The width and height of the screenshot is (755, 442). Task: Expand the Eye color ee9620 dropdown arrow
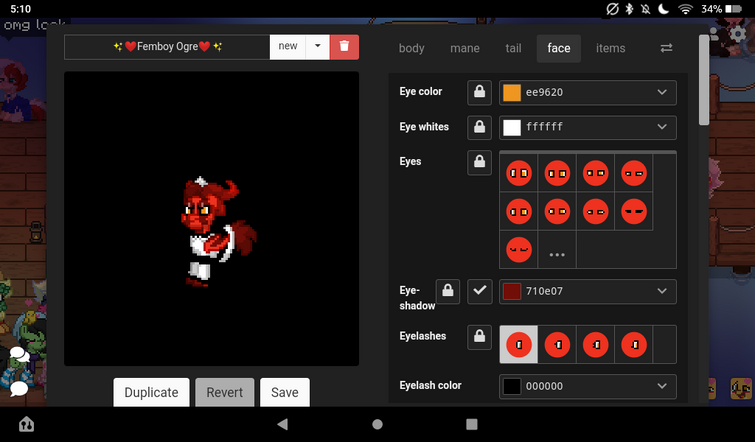pyautogui.click(x=662, y=92)
